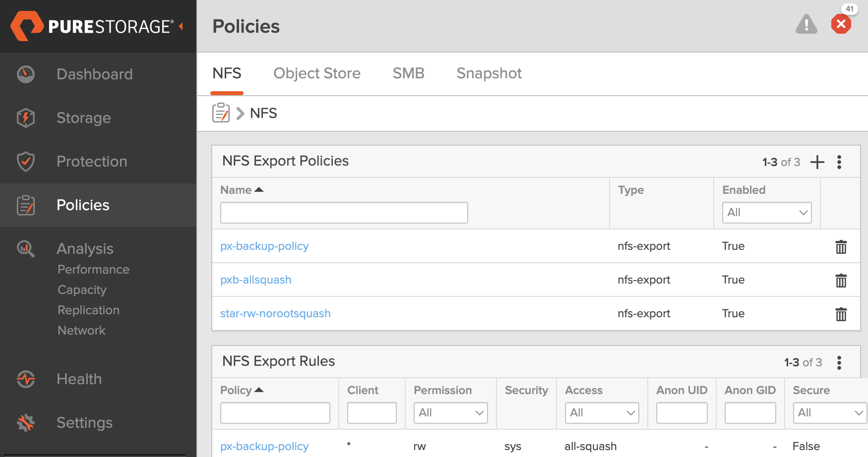Open the Secure filter dropdown
868x457 pixels.
(829, 413)
